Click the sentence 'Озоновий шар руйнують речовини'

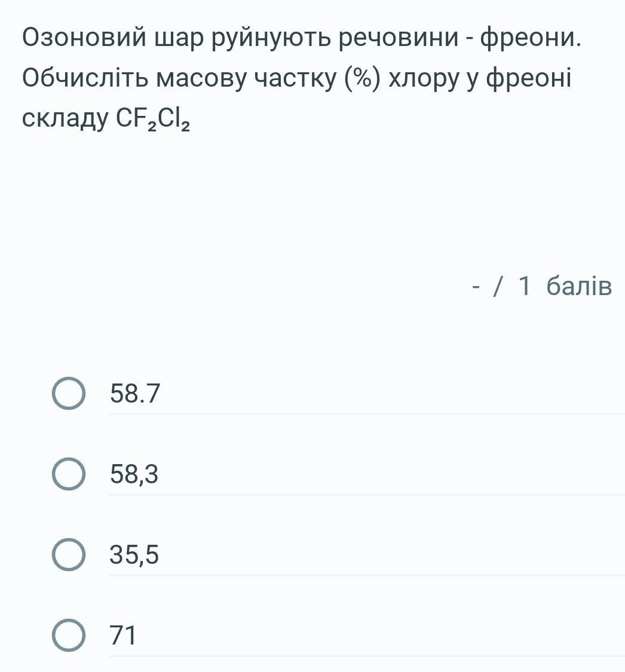(x=240, y=38)
